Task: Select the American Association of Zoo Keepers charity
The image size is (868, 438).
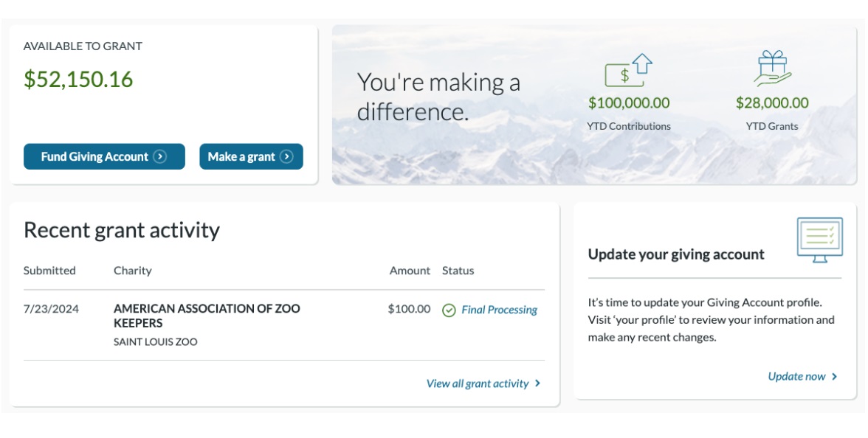Action: coord(207,316)
